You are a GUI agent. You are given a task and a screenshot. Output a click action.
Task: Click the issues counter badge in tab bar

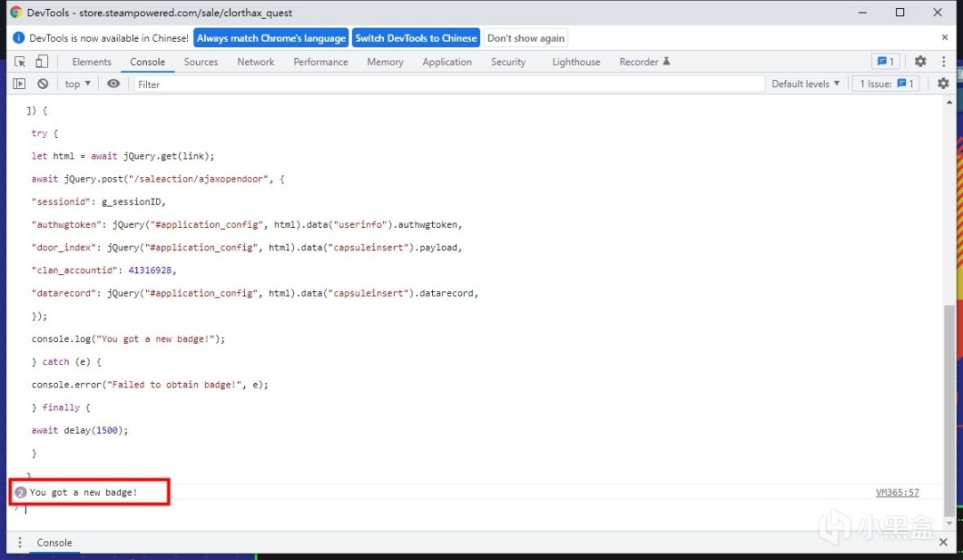tap(886, 62)
